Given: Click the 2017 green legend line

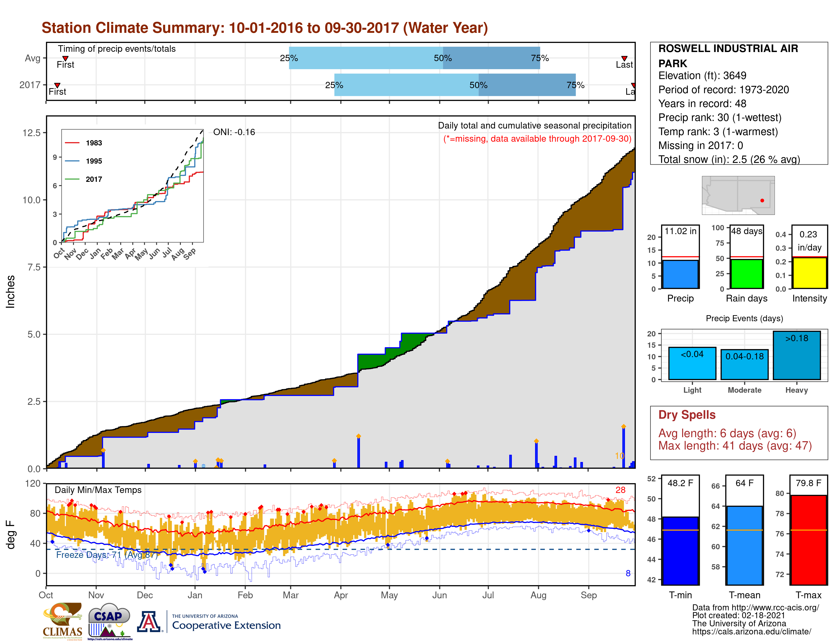Looking at the screenshot, I should 72,179.
